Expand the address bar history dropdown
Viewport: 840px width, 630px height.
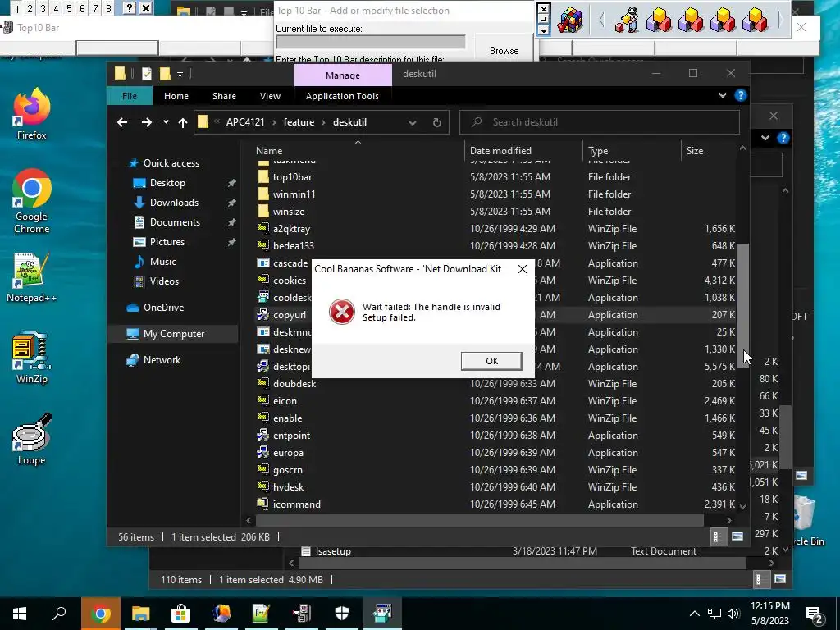(413, 123)
